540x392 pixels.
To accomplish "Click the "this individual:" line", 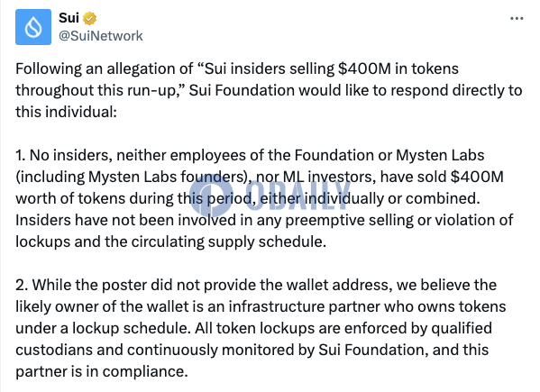I will (x=66, y=112).
